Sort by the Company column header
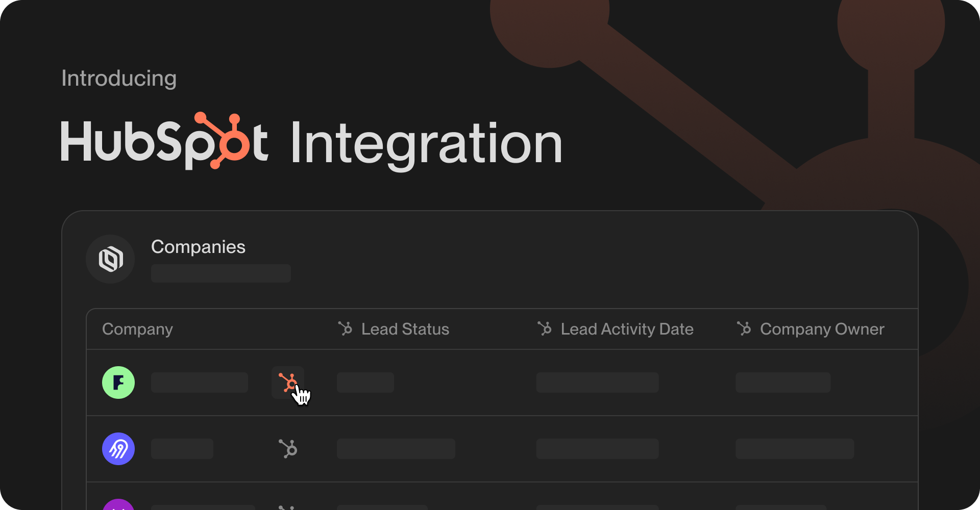 [x=137, y=329]
